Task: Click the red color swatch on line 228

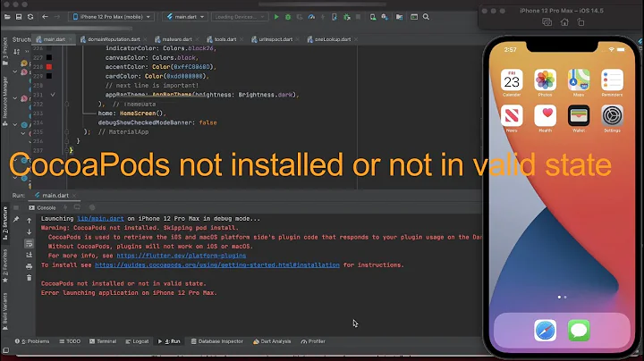Action: [x=49, y=67]
